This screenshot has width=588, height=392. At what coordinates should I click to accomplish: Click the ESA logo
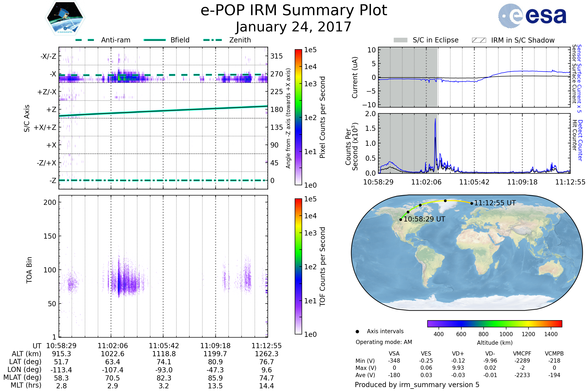[532, 16]
